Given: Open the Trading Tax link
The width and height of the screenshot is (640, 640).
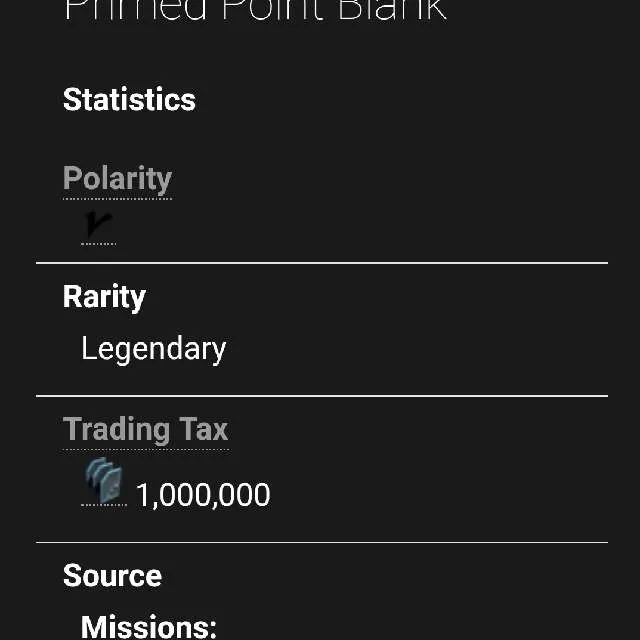Looking at the screenshot, I should point(145,429).
